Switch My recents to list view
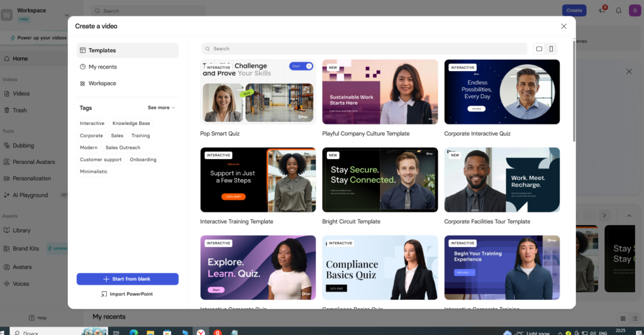 tap(635, 319)
